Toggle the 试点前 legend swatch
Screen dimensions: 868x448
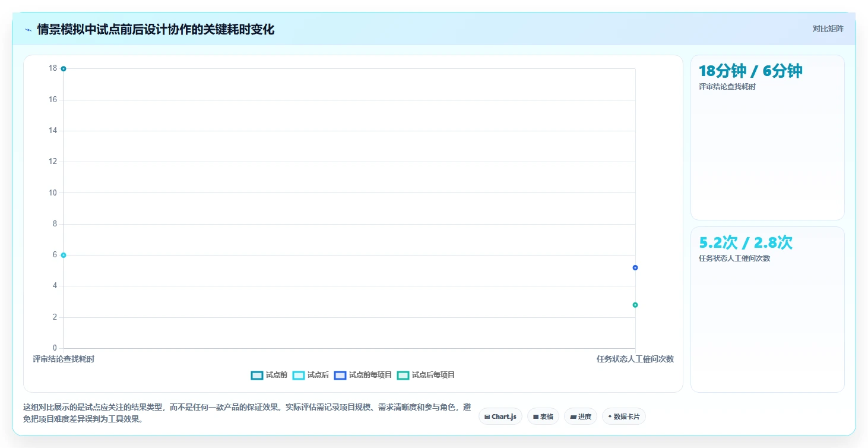coord(257,375)
